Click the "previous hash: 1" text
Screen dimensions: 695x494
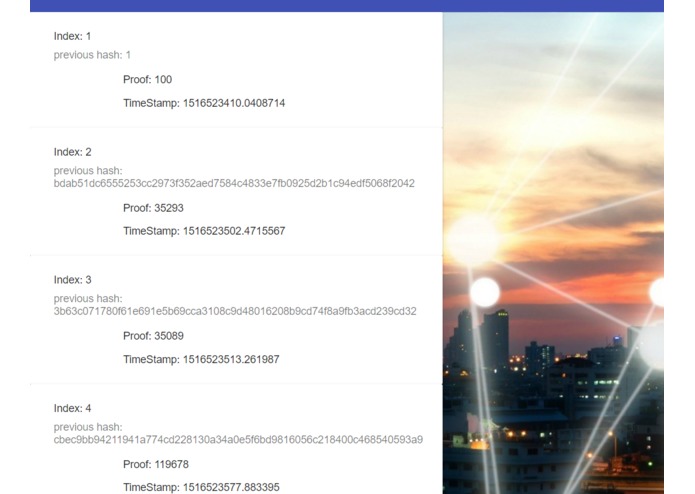pyautogui.click(x=92, y=55)
